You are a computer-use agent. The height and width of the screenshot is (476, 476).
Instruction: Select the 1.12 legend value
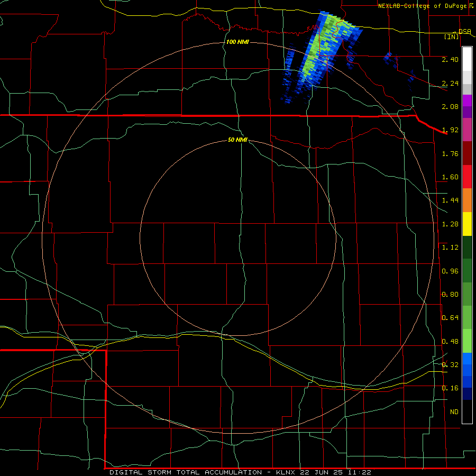click(x=450, y=248)
